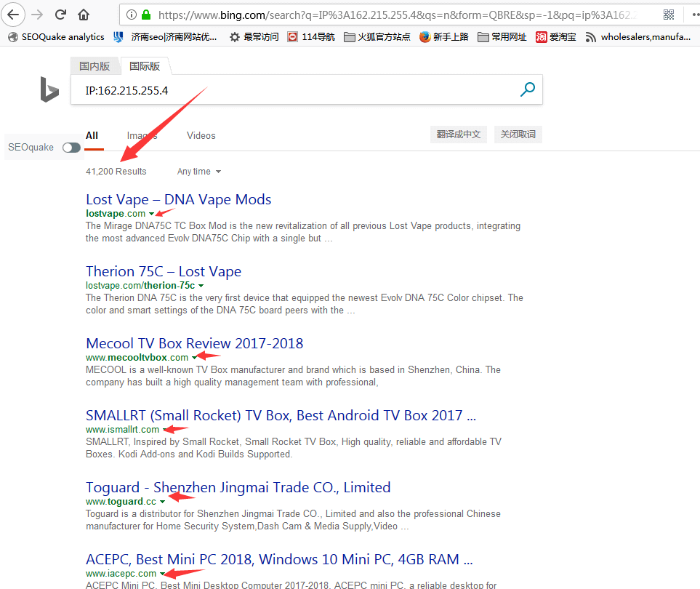Viewport: 700px width, 589px height.
Task: Open the Mecool TV Box Review 2017-2018 result
Action: pyautogui.click(x=195, y=343)
